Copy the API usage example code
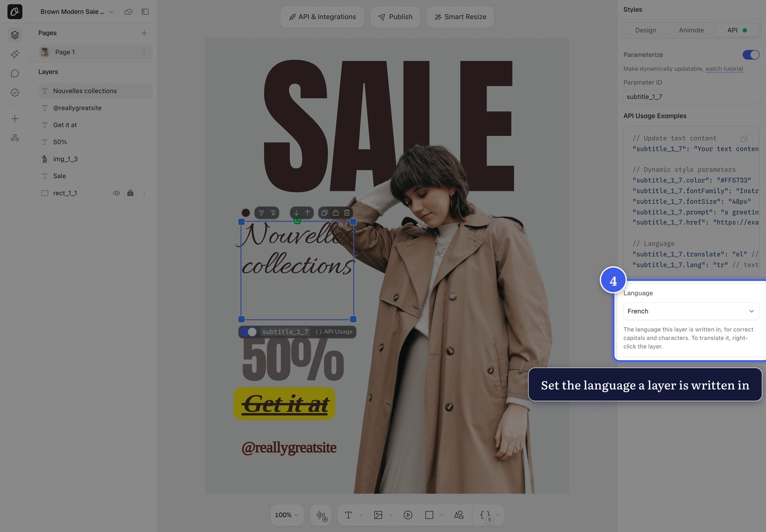766x532 pixels. pyautogui.click(x=744, y=139)
